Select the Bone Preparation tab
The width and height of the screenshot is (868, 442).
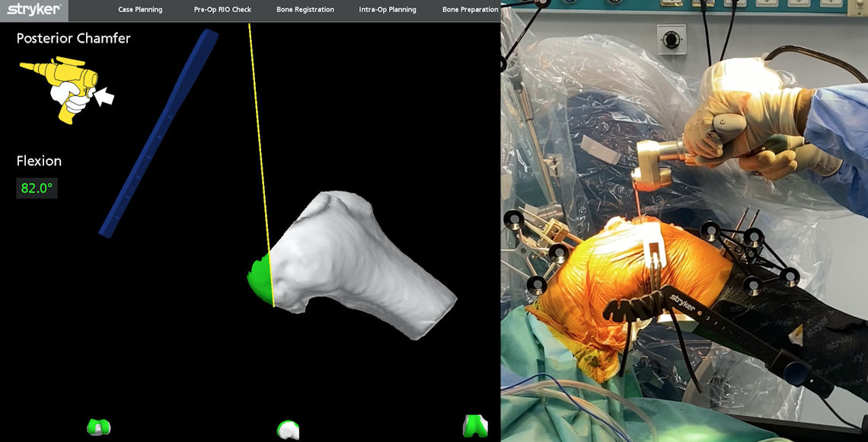click(470, 10)
